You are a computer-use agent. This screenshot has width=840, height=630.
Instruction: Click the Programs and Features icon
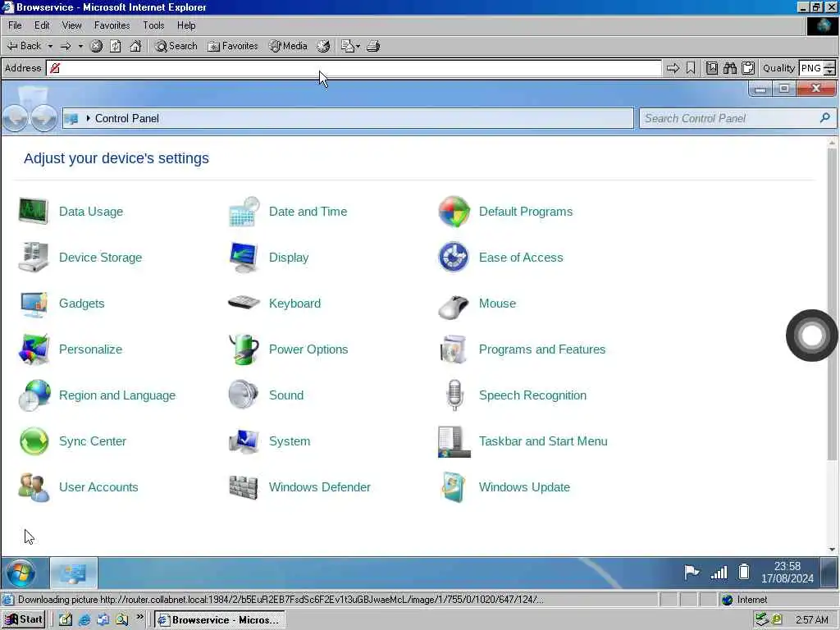[453, 349]
